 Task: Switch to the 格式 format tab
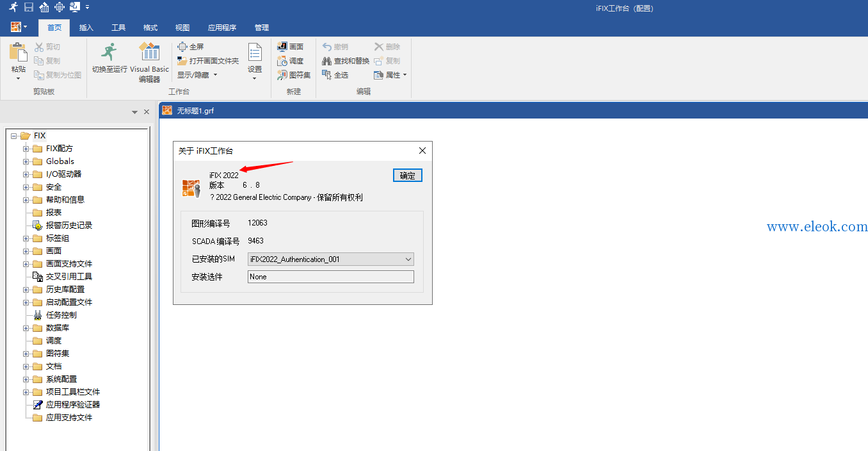150,28
